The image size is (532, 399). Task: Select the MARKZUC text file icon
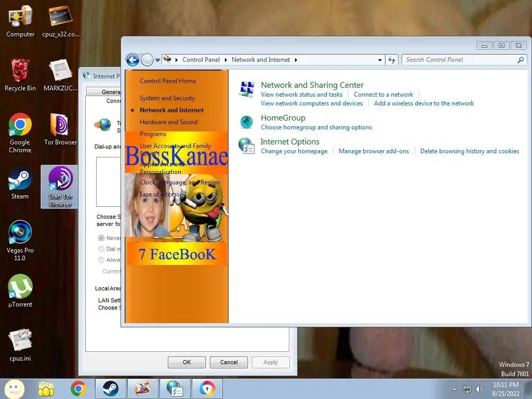click(x=60, y=75)
